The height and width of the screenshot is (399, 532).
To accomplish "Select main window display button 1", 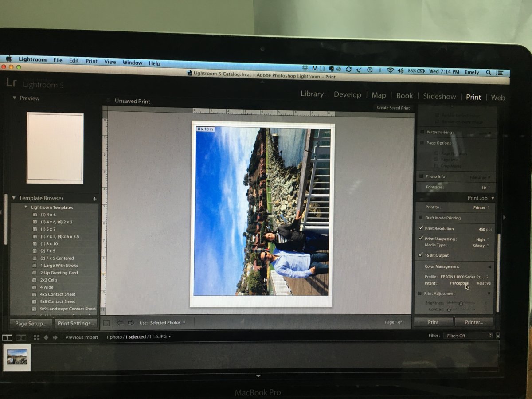I will (x=8, y=338).
